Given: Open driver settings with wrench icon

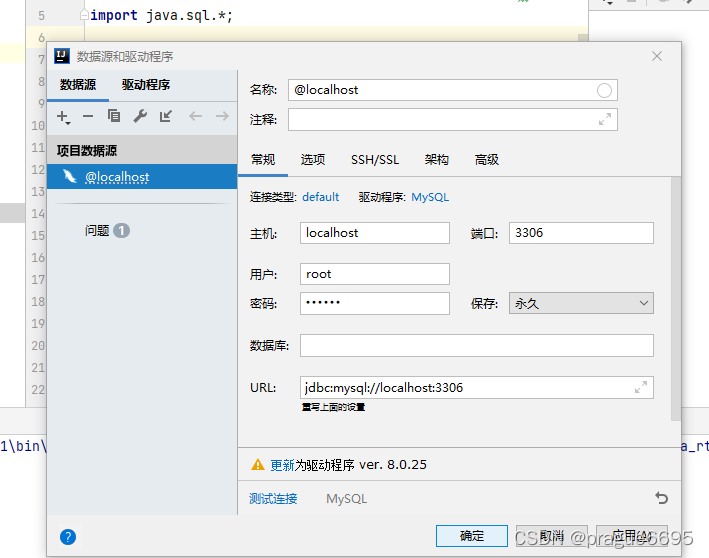Looking at the screenshot, I should 140,116.
